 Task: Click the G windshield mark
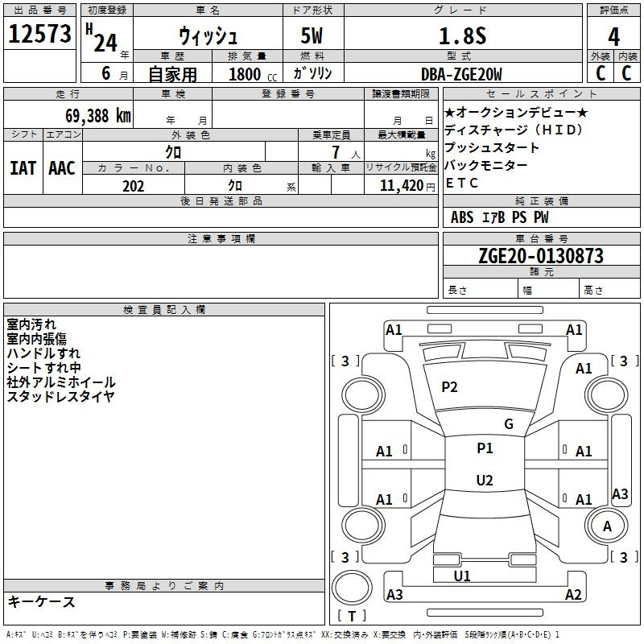[509, 424]
